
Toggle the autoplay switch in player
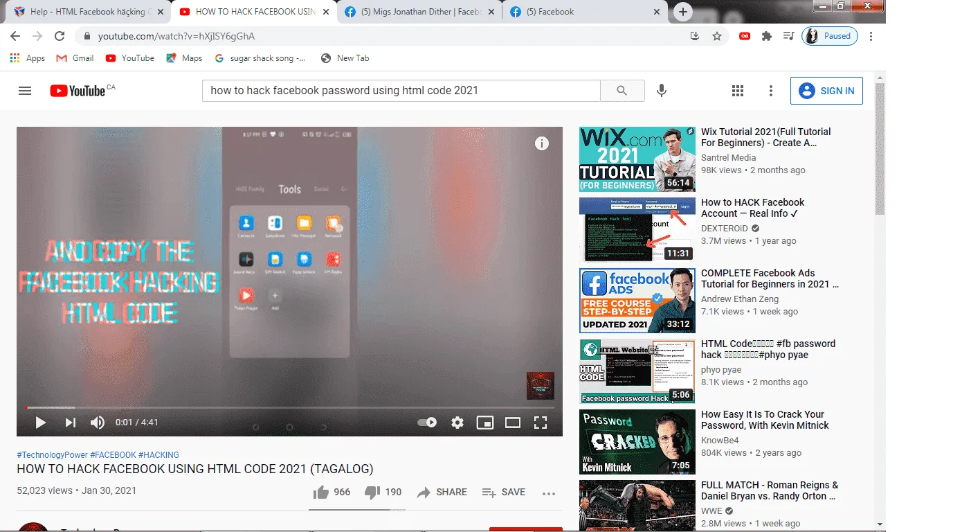click(x=428, y=423)
